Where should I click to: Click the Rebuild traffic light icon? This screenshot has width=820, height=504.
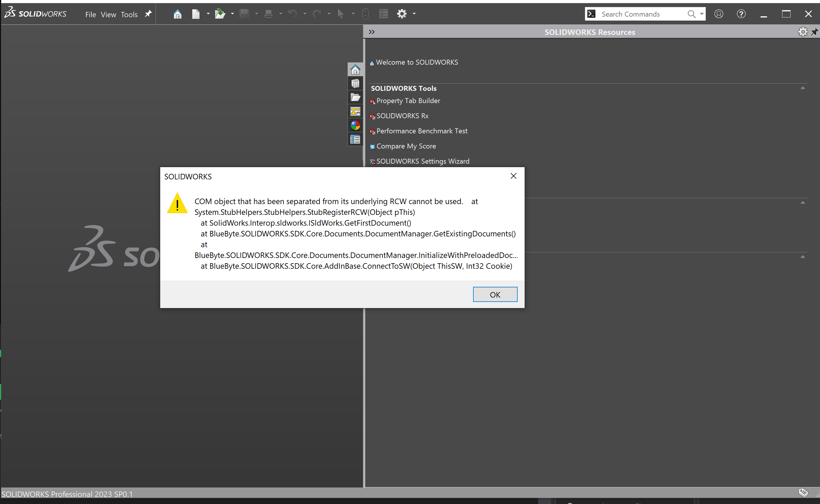click(x=366, y=14)
